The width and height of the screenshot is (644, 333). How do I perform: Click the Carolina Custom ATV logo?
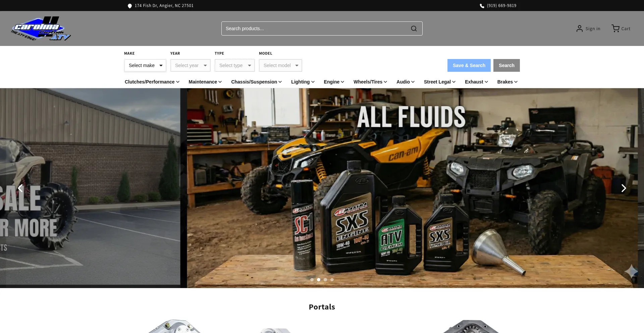(41, 29)
